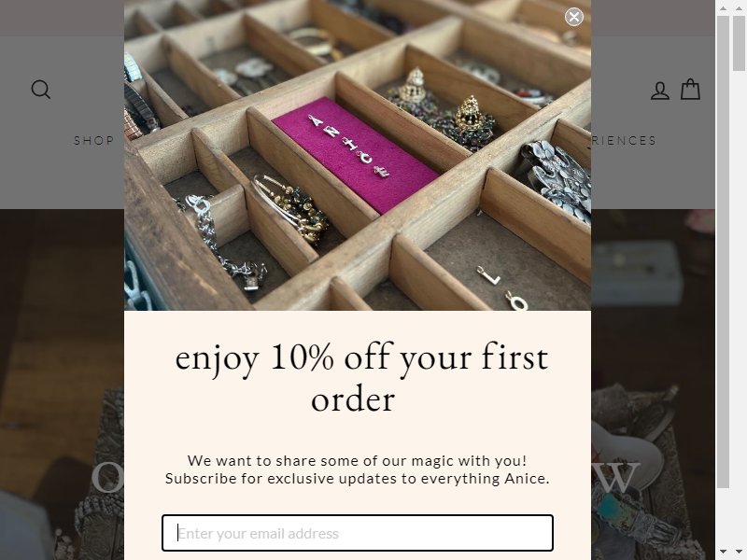Screen dimensions: 747x560
Task: Open the shopping bag cart icon
Action: pos(690,90)
